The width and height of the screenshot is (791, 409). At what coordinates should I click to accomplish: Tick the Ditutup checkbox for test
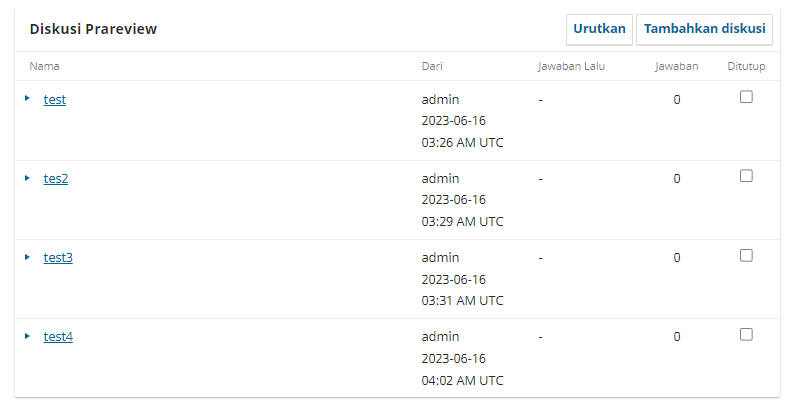pos(746,97)
